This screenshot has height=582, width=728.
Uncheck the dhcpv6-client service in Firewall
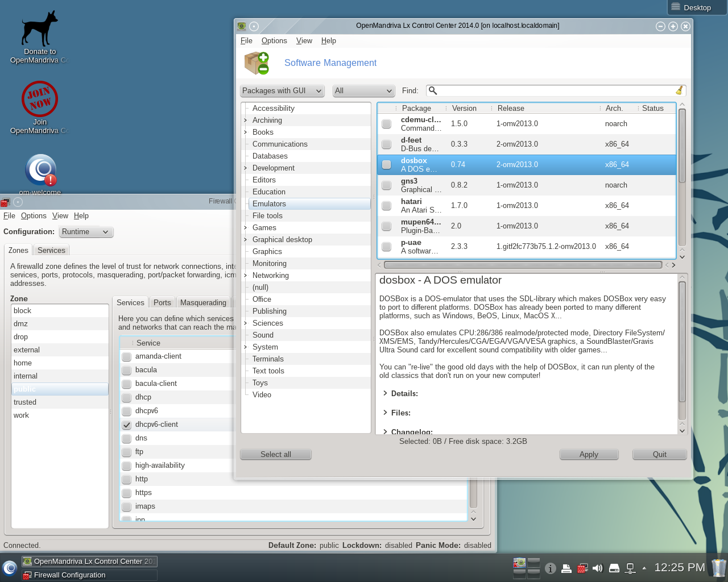tap(127, 425)
